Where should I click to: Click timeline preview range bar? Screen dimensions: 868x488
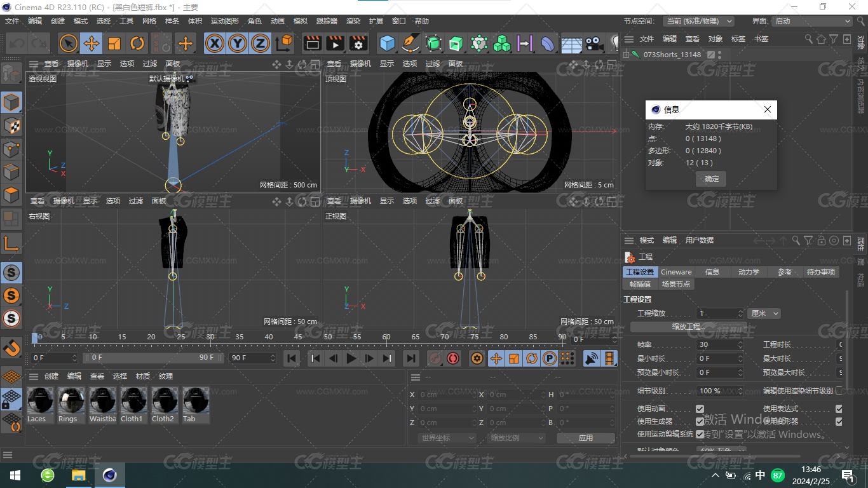[153, 358]
